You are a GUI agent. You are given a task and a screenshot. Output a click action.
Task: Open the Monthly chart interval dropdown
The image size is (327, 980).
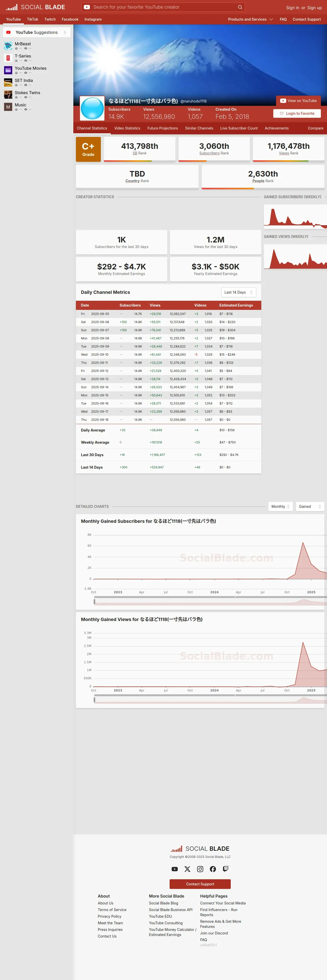[x=281, y=506]
